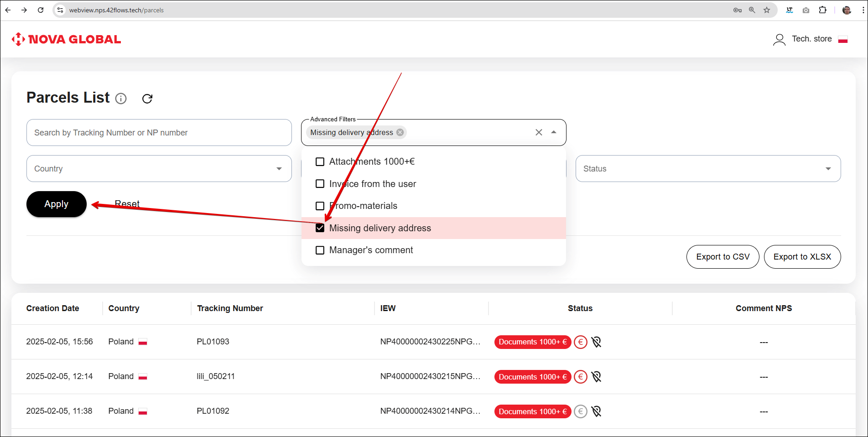This screenshot has height=437, width=868.
Task: Export the parcels list to CSV
Action: click(722, 257)
